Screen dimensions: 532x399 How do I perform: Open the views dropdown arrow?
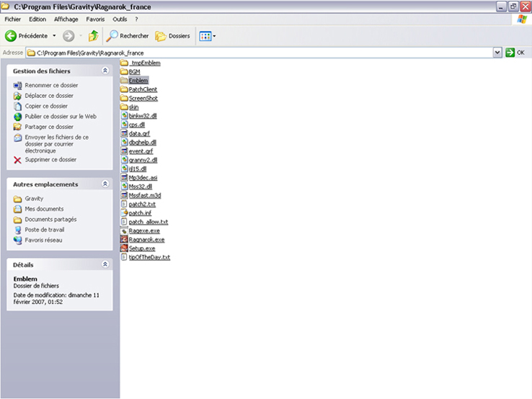pyautogui.click(x=214, y=36)
